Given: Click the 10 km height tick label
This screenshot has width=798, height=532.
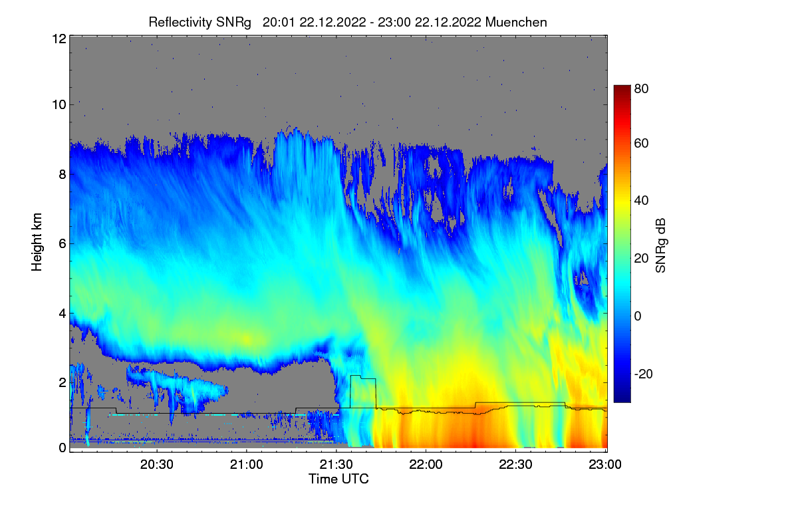Looking at the screenshot, I should (59, 104).
